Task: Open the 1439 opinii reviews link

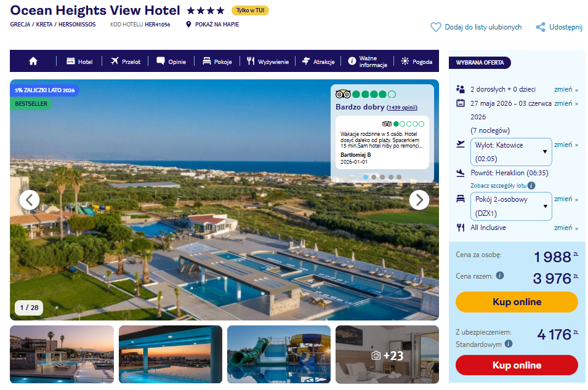Action: [401, 108]
